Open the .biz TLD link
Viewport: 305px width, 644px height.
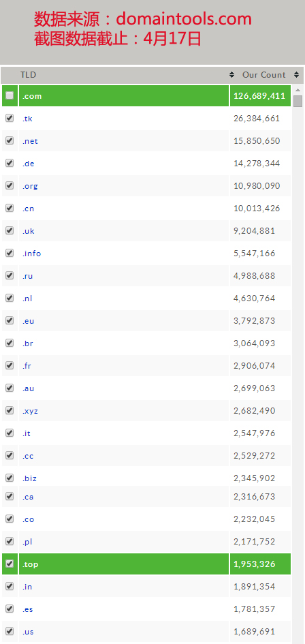[x=29, y=478]
